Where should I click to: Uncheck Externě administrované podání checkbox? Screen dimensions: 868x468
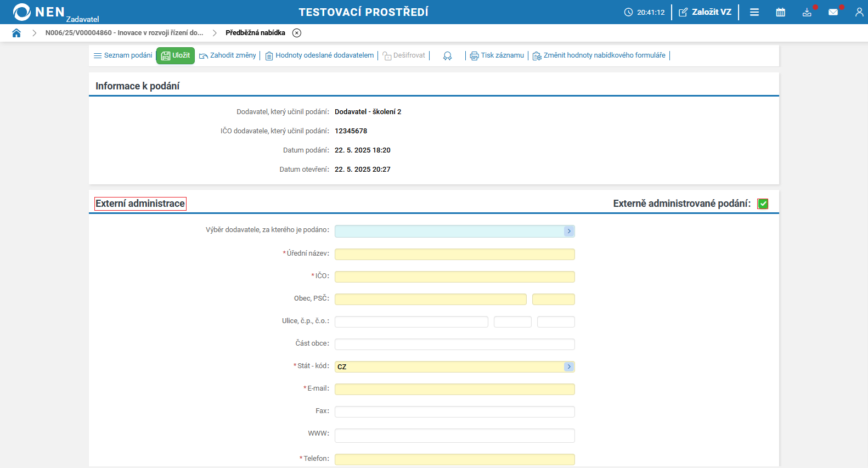coord(763,204)
